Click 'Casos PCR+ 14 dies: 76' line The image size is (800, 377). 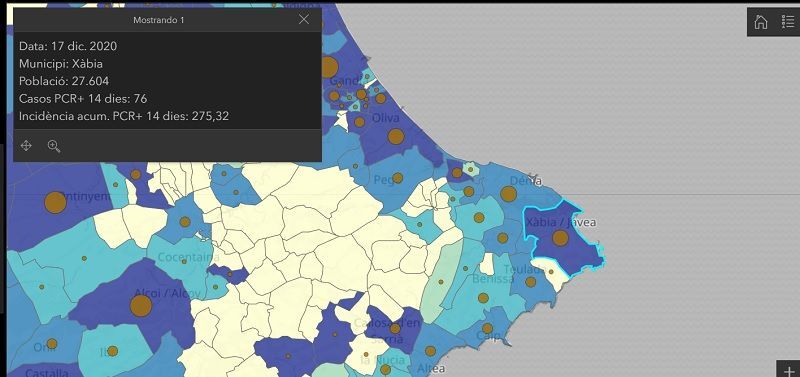[83, 98]
